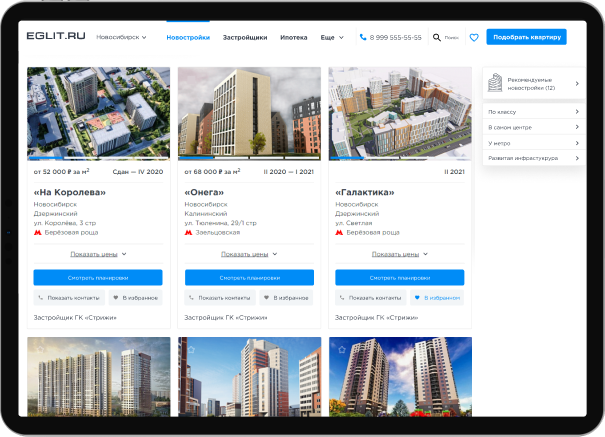Click the recommended new buildings icon
The width and height of the screenshot is (605, 437).
tap(495, 84)
